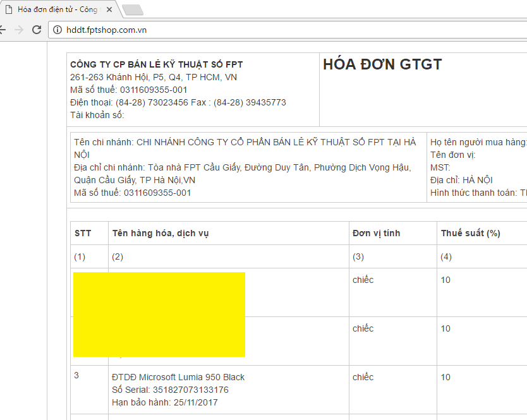The width and height of the screenshot is (527, 420).
Task: Open a new tab with blank tab button
Action: click(x=132, y=9)
